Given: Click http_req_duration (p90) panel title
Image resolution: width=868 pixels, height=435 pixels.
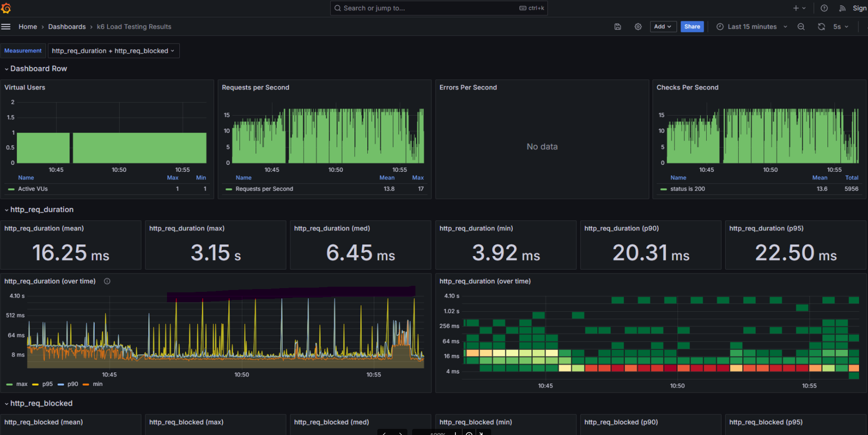Looking at the screenshot, I should pyautogui.click(x=621, y=228).
